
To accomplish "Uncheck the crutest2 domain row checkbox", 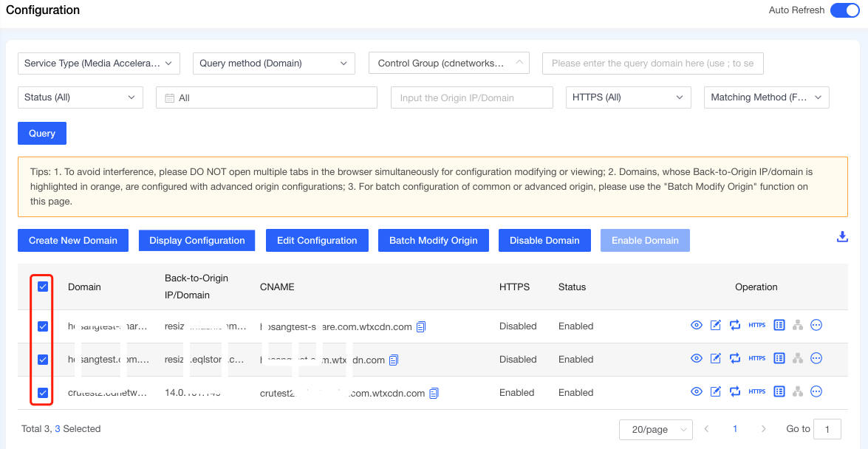I will pos(43,393).
